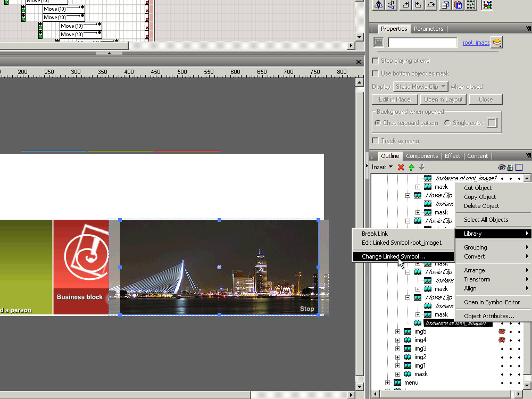Toggle the eye visibility column icon

502,167
